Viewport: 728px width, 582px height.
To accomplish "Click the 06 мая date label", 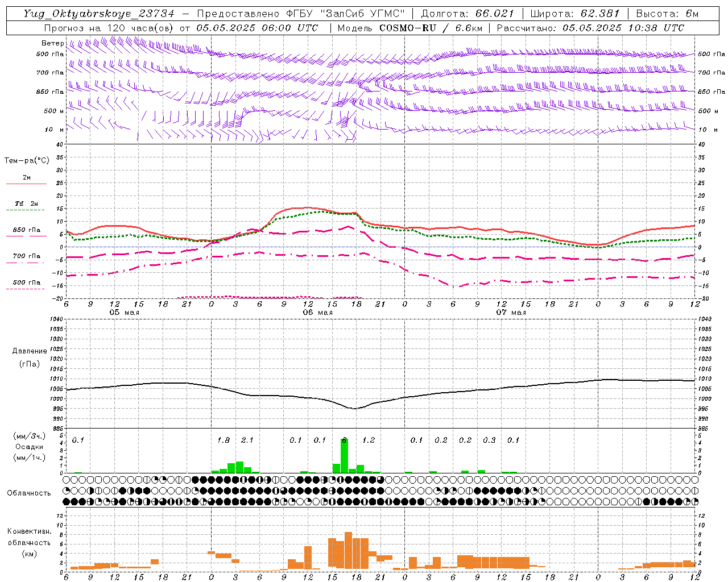I will (x=318, y=313).
